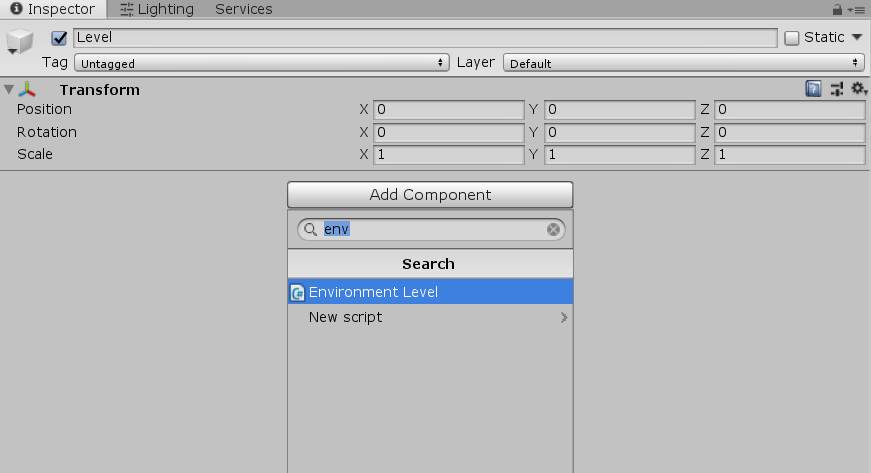871x473 pixels.
Task: Click the Add Component button
Action: pyautogui.click(x=430, y=194)
